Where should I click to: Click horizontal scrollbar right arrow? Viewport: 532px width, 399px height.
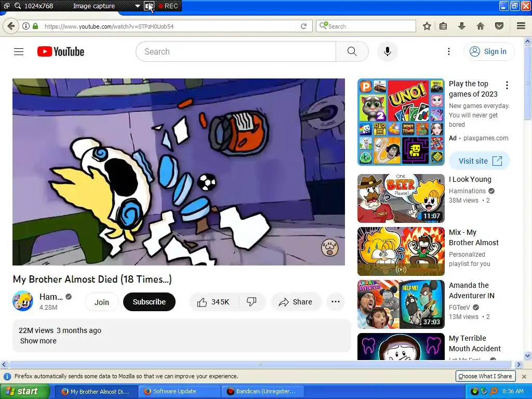point(518,365)
